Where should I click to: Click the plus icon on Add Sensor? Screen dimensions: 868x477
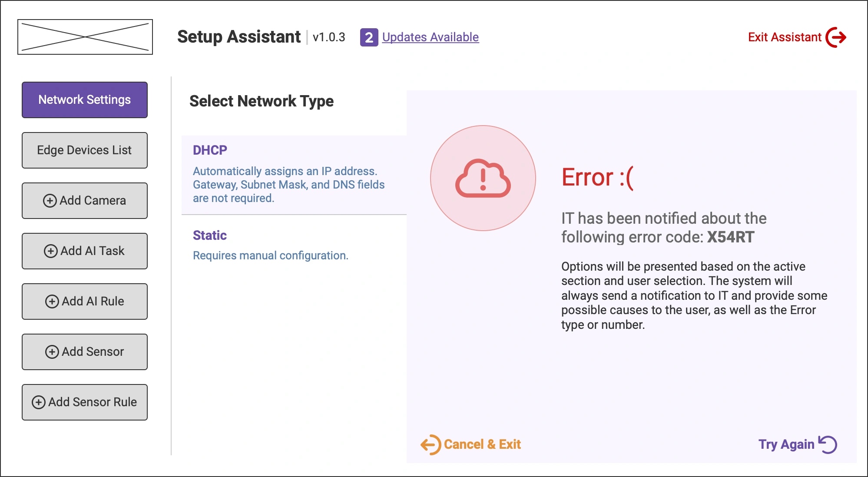click(x=52, y=351)
